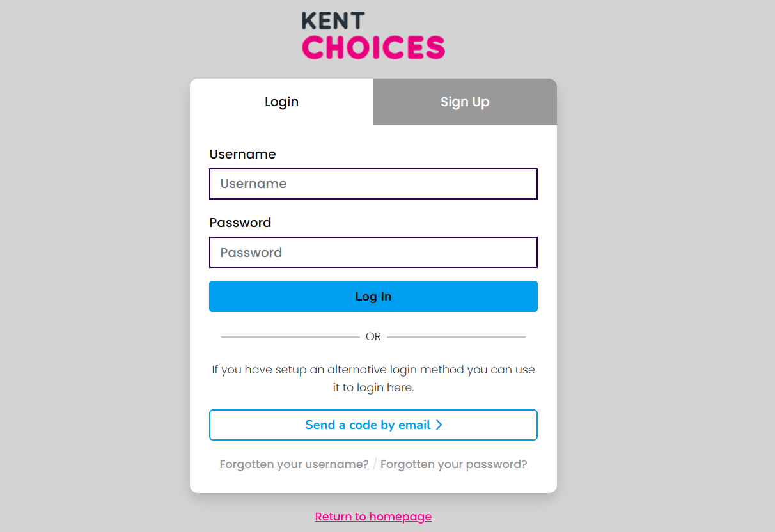Follow the Forgotten your password link
This screenshot has height=532, width=775.
(x=453, y=464)
